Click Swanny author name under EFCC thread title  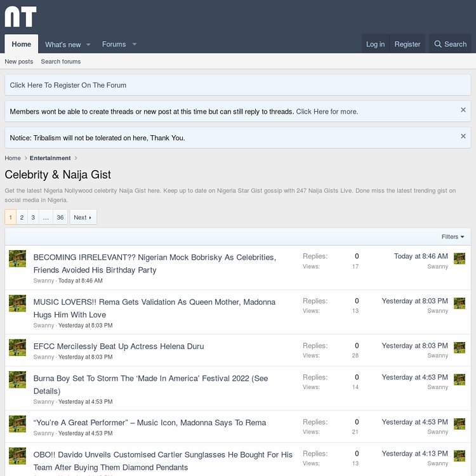point(44,357)
